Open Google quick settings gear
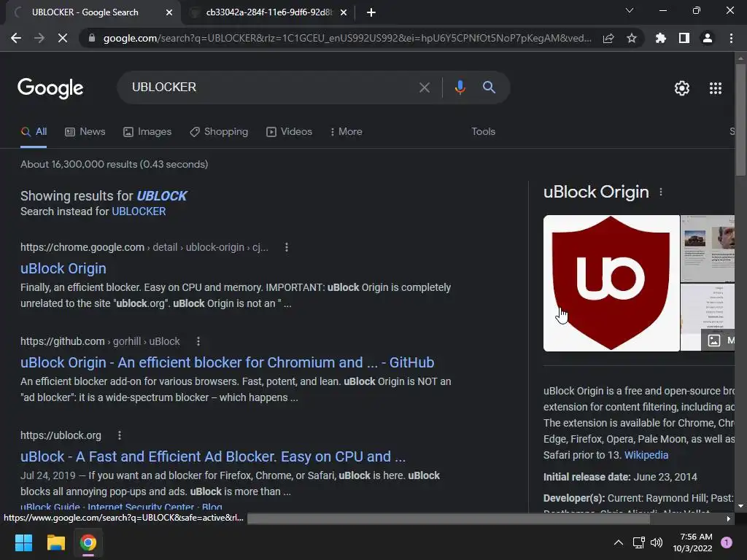Image resolution: width=747 pixels, height=560 pixels. 682,88
